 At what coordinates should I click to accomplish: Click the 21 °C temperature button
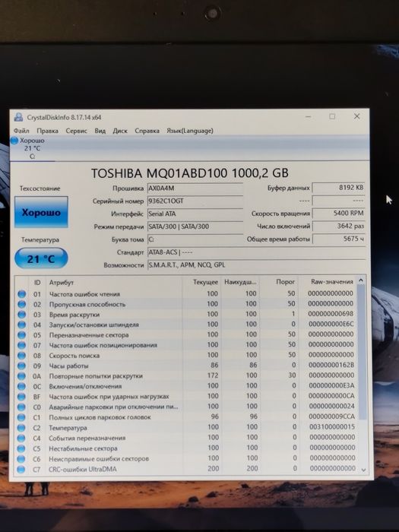click(41, 258)
